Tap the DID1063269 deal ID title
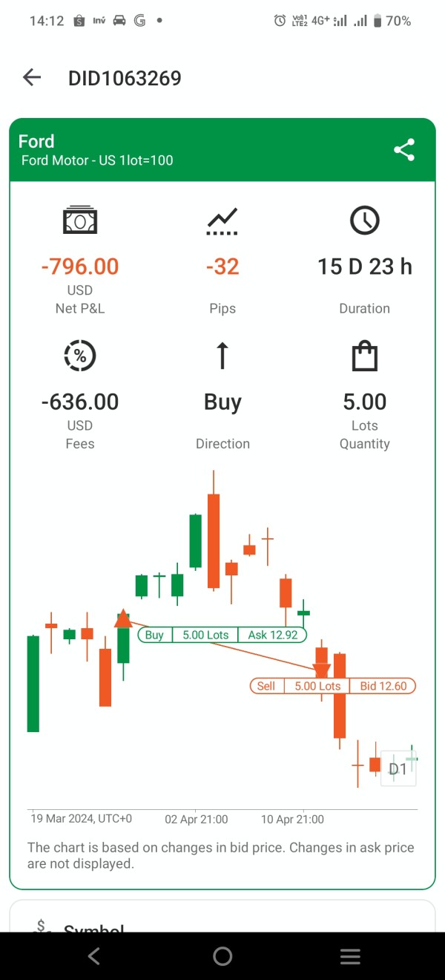Image resolution: width=445 pixels, height=980 pixels. tap(125, 78)
